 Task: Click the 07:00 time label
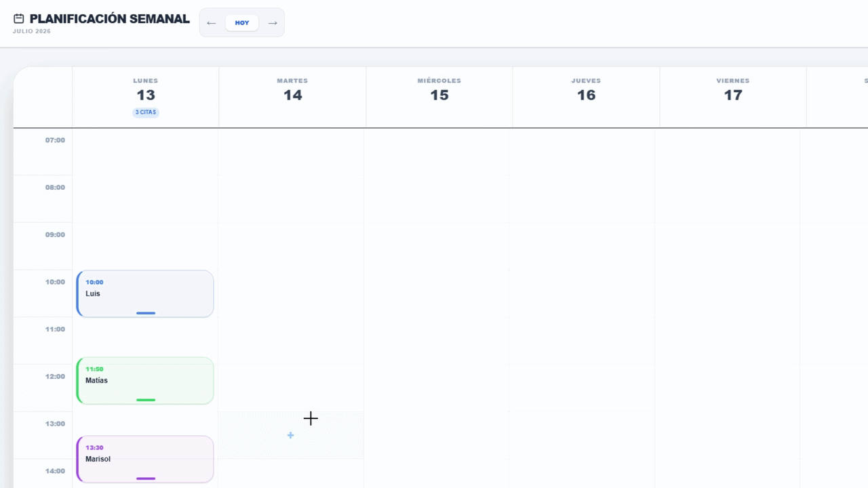tap(55, 140)
